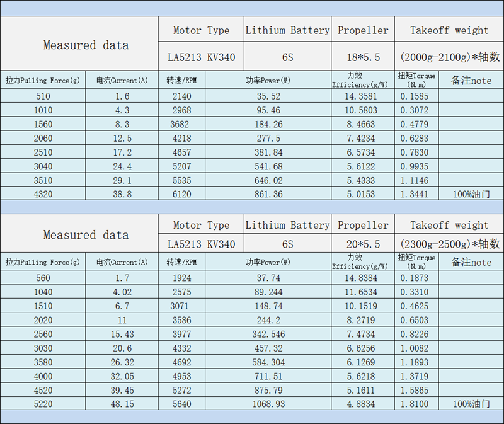Screen dimensions: 504x424
Task: Click efficiency value 14.8384
Action: 363,278
